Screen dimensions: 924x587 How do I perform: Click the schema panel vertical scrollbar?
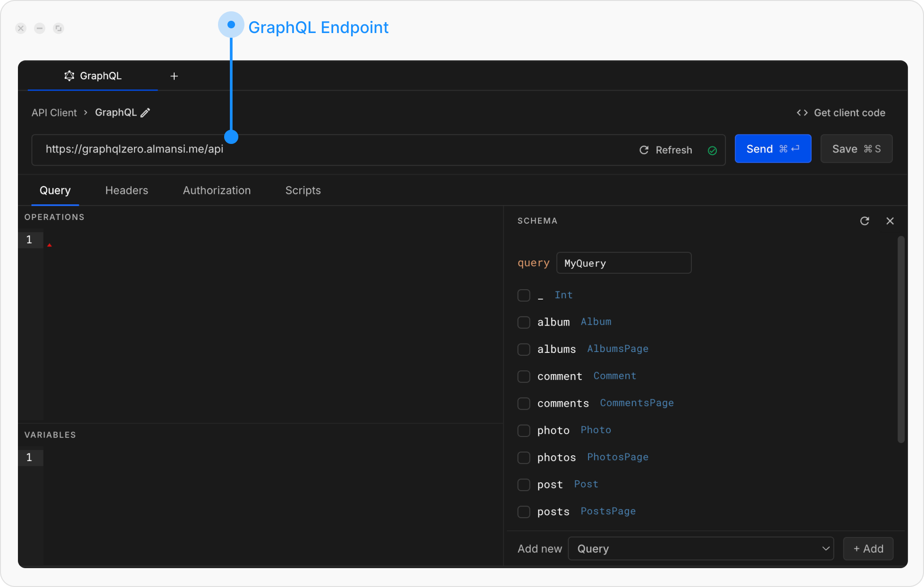(900, 340)
